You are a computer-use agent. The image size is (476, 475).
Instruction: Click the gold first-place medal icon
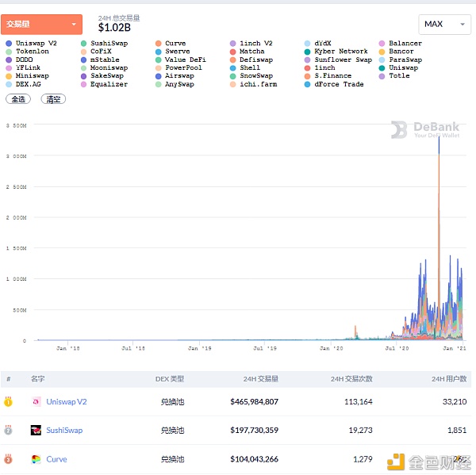coord(8,402)
